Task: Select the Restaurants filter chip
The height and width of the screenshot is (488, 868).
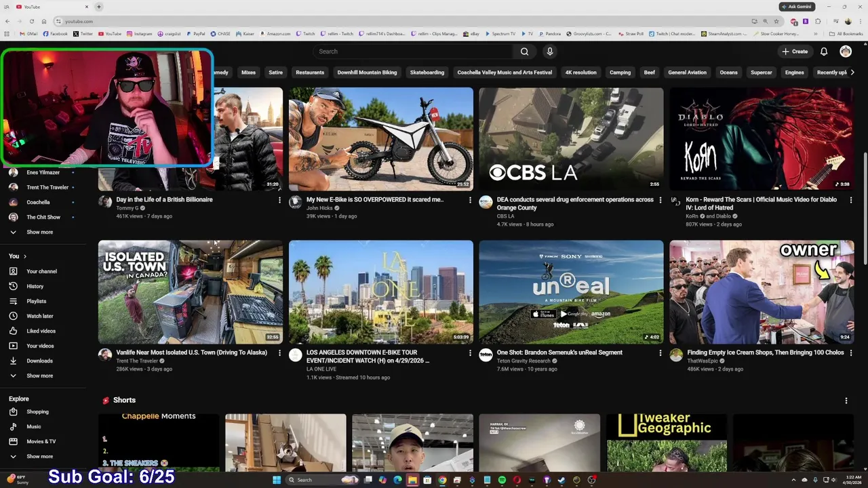Action: coord(310,73)
